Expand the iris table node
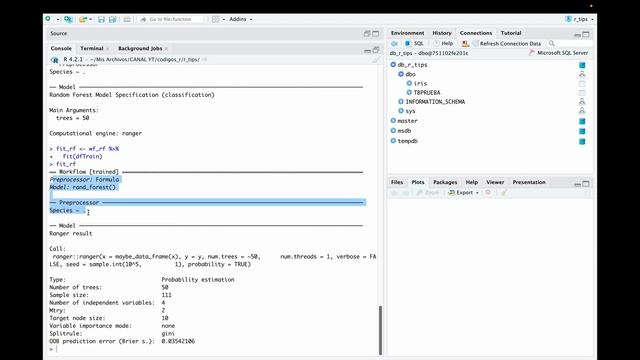This screenshot has width=640, height=360. coord(409,83)
